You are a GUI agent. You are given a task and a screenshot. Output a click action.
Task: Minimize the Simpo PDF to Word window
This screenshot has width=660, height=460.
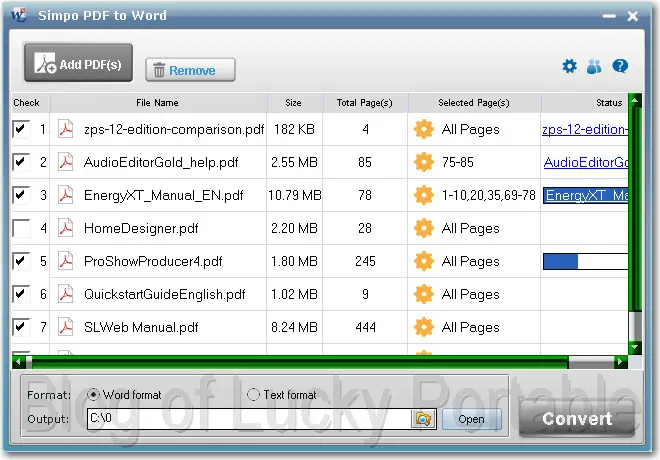click(x=609, y=16)
